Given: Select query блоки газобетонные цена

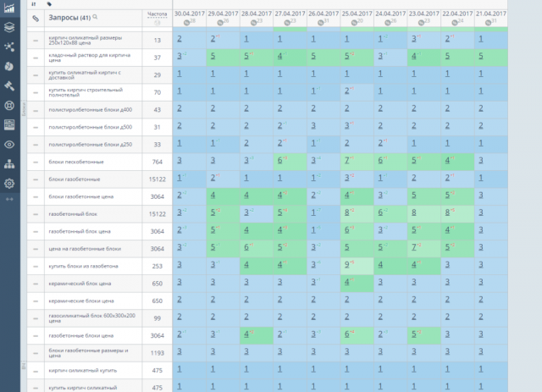Looking at the screenshot, I should click(x=81, y=196).
